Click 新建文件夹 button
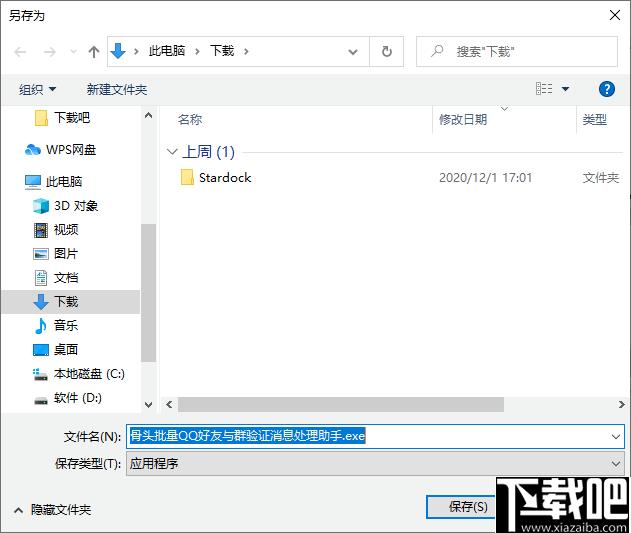631x533 pixels. tap(117, 89)
